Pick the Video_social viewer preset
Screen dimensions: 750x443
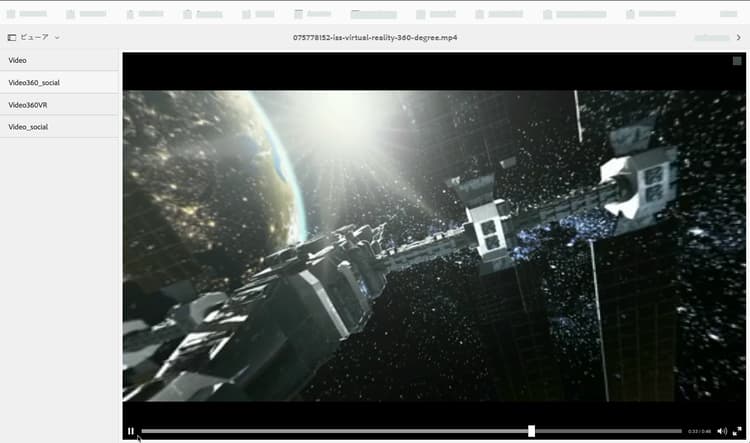[59, 127]
